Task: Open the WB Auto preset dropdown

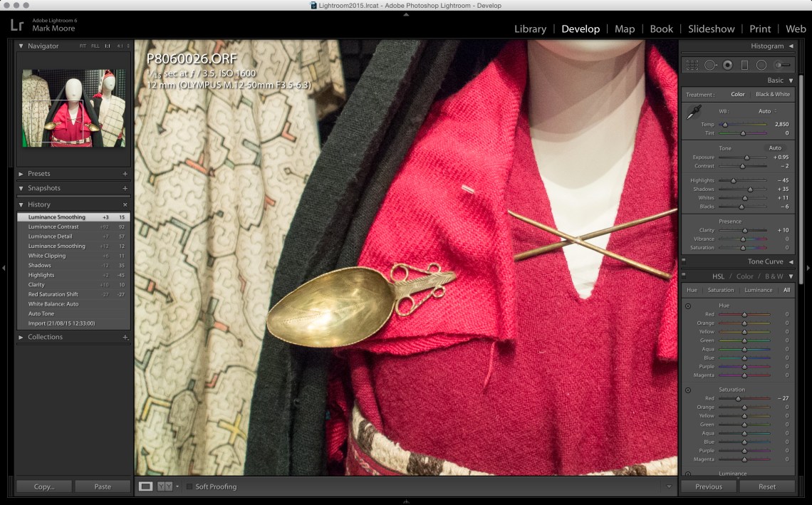Action: [767, 111]
